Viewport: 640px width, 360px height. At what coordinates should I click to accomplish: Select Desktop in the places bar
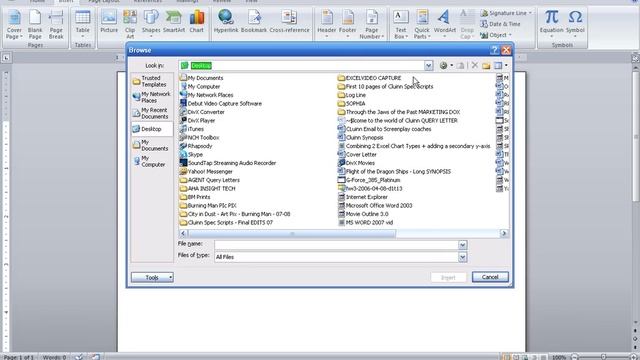152,129
